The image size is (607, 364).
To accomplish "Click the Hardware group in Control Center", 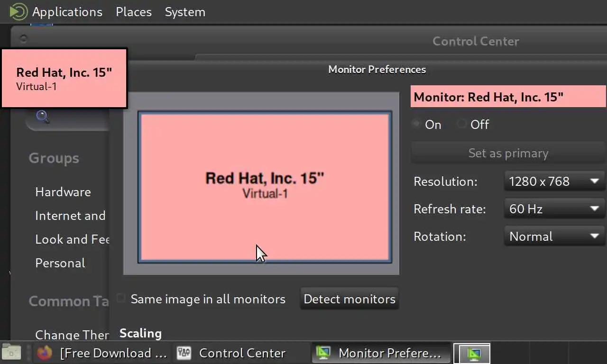I will (x=63, y=192).
